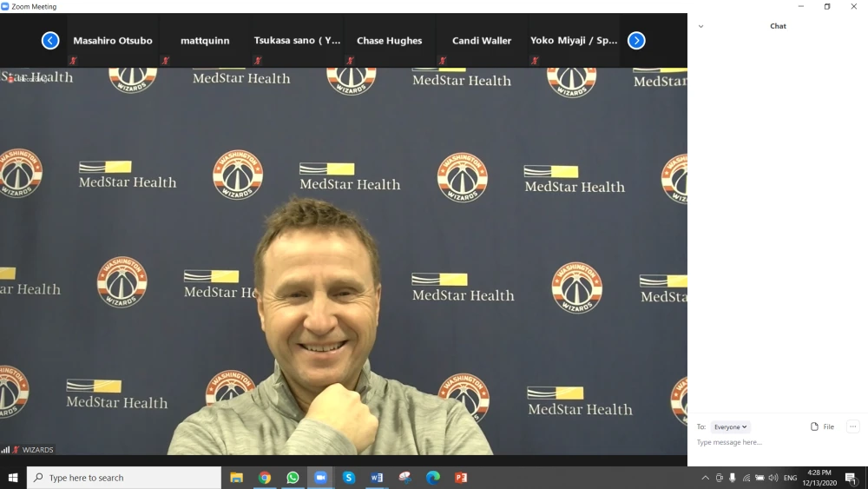Click muted mic icon under Yoko Miyaji
The image size is (868, 489).
coord(534,60)
